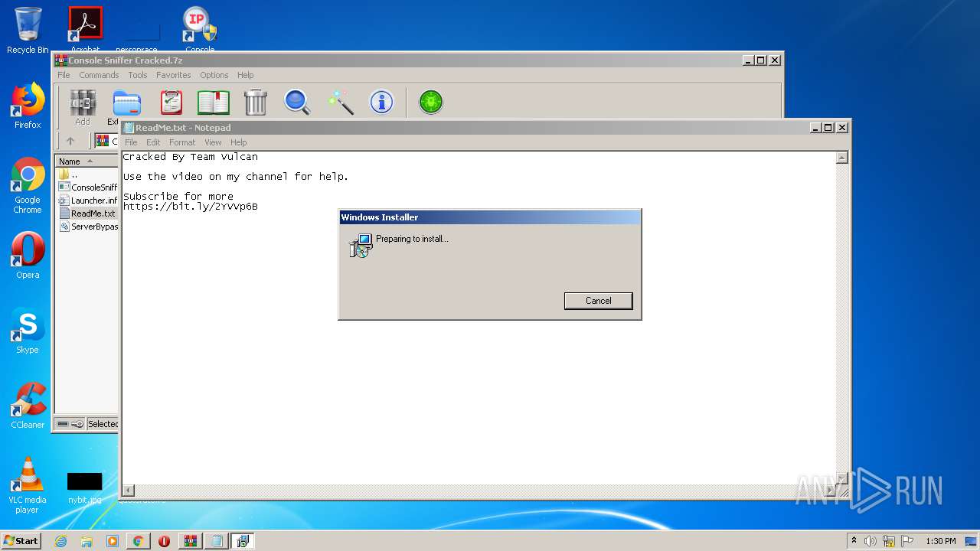The height and width of the screenshot is (551, 980).
Task: Switch to WinRAR via taskbar button
Action: pyautogui.click(x=190, y=541)
